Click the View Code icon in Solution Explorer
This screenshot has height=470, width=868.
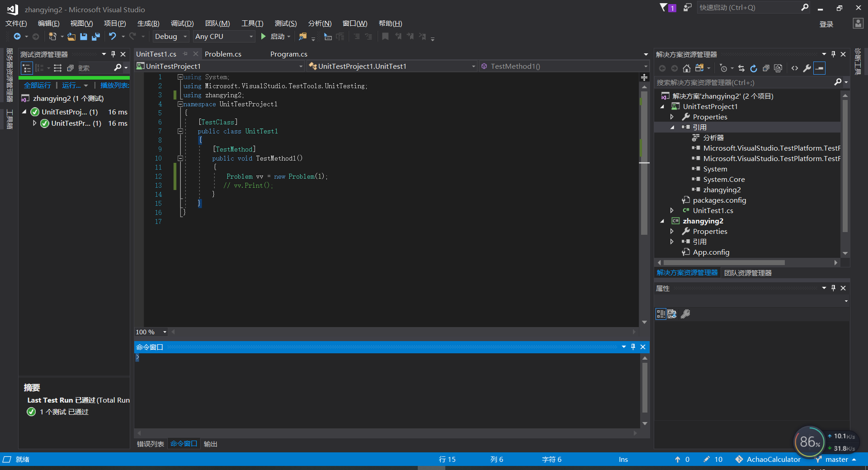point(795,68)
